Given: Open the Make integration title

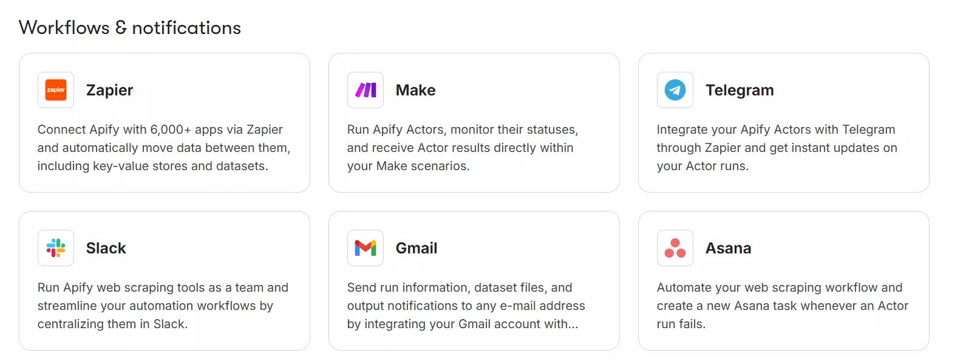Looking at the screenshot, I should pyautogui.click(x=415, y=90).
